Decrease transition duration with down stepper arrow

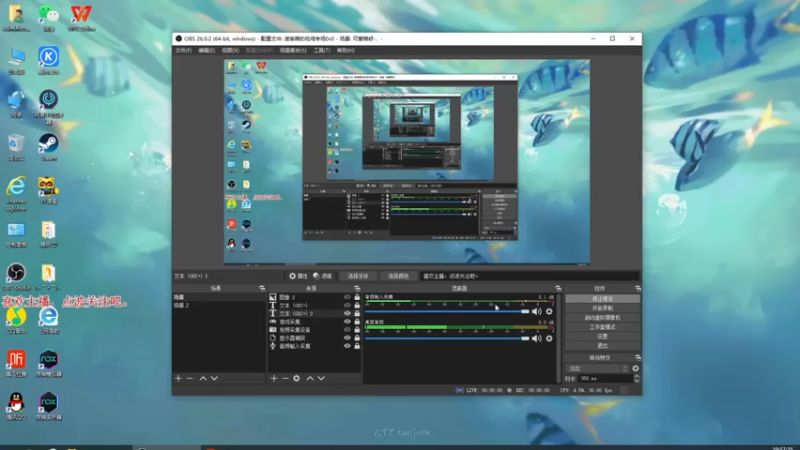click(x=636, y=381)
